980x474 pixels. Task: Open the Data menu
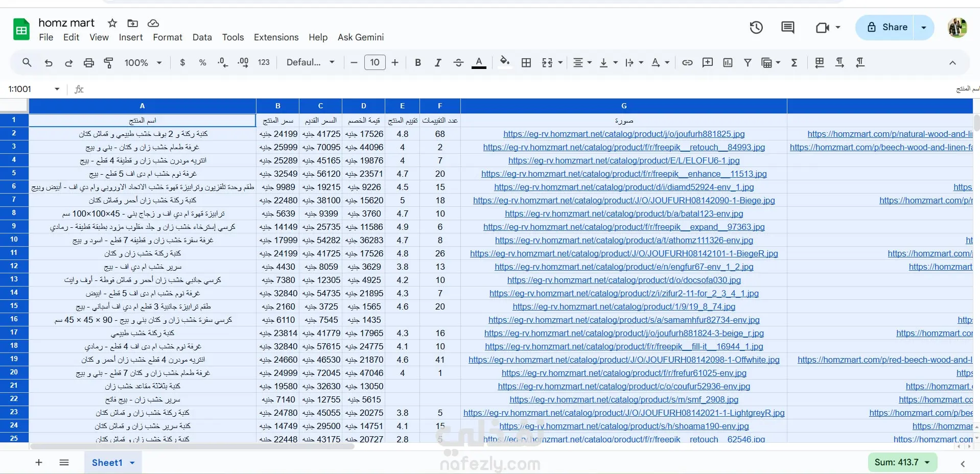(x=202, y=37)
